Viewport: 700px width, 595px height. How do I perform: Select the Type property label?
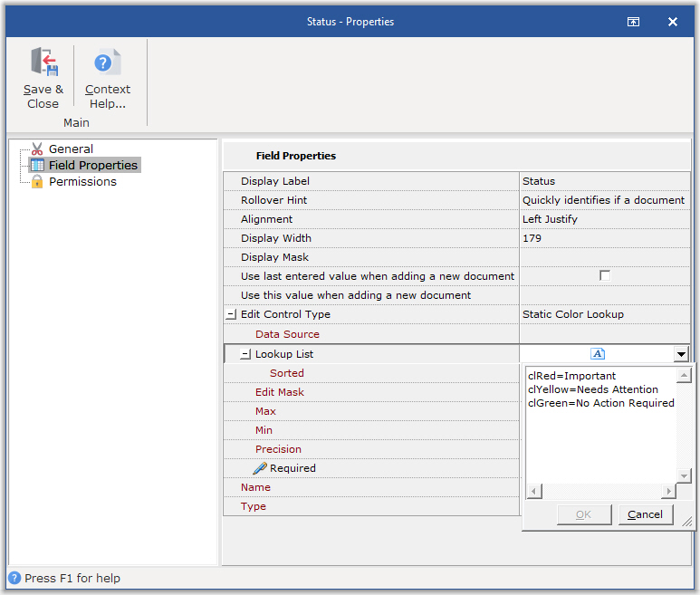point(254,506)
